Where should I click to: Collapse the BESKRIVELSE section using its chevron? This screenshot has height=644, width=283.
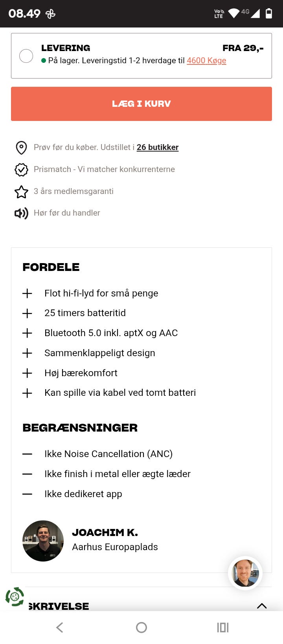262,606
